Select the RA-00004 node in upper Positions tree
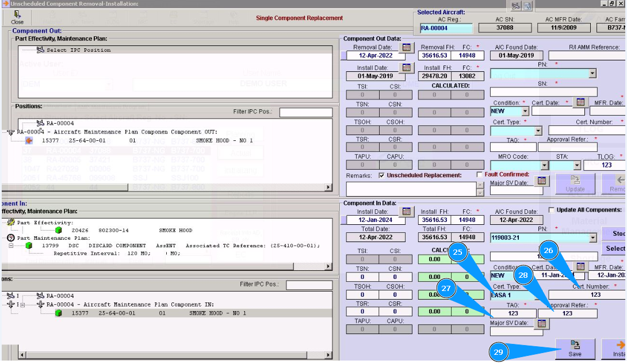The height and width of the screenshot is (364, 627). tap(60, 124)
